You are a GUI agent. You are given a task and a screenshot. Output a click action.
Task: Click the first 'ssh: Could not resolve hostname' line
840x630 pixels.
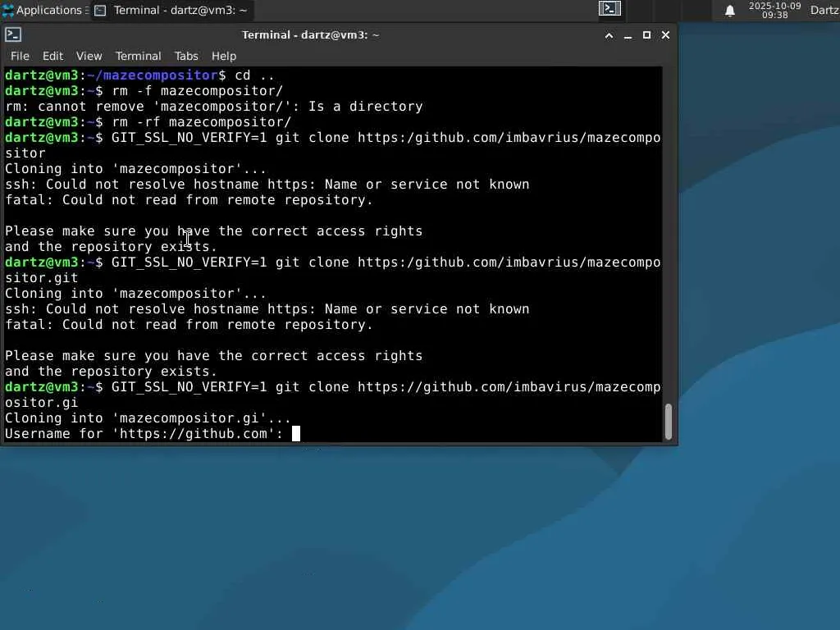click(267, 185)
